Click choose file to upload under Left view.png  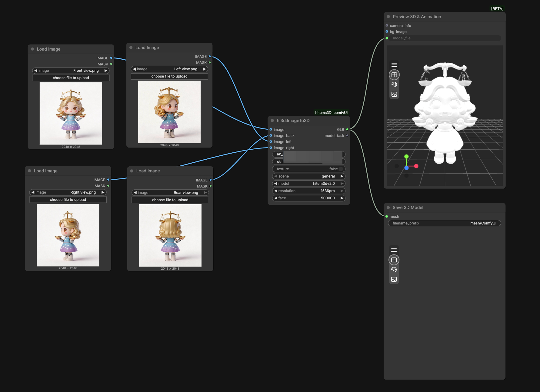click(169, 76)
